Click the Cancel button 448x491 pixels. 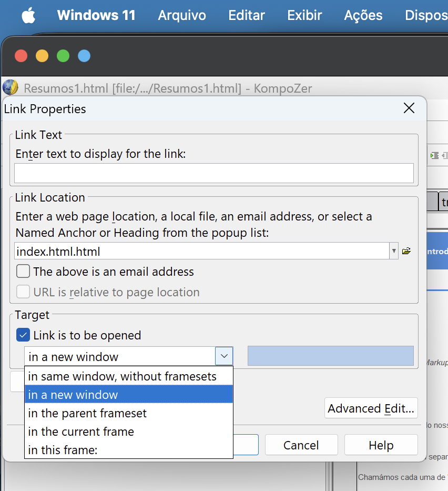301,445
